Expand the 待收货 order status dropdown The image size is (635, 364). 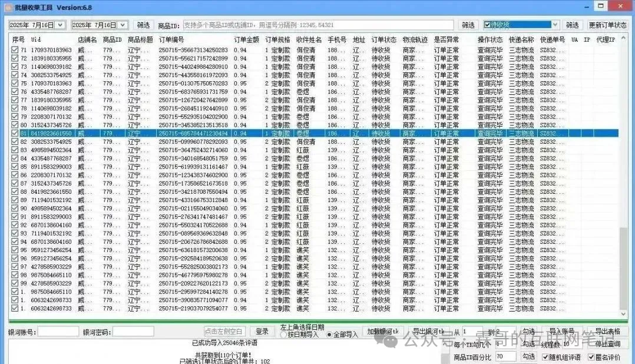[x=555, y=25]
